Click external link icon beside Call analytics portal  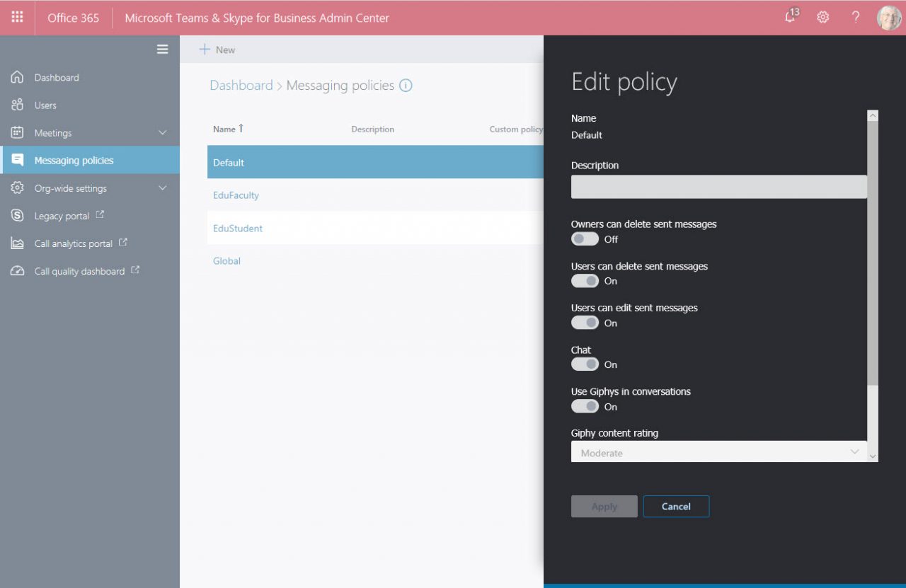123,242
